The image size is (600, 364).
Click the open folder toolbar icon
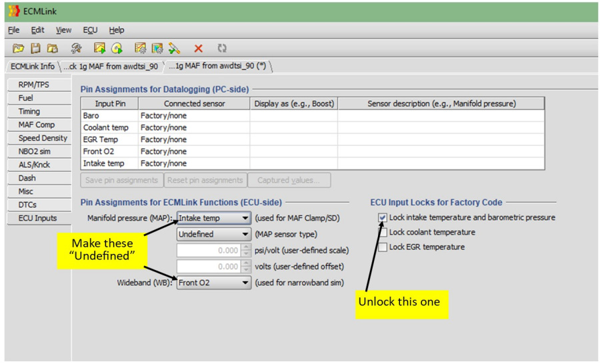18,48
